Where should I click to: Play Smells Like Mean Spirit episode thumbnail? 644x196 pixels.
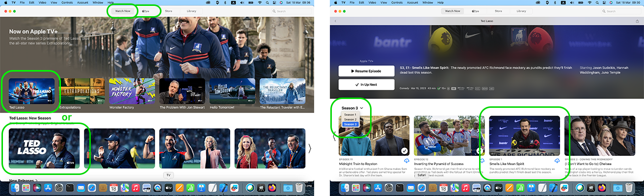point(524,136)
